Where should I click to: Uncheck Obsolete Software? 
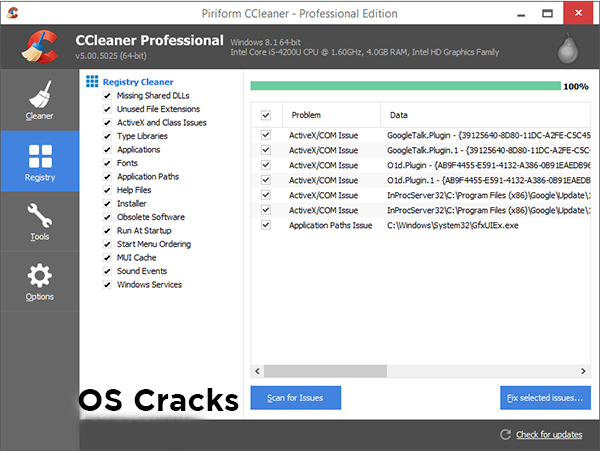tap(107, 217)
